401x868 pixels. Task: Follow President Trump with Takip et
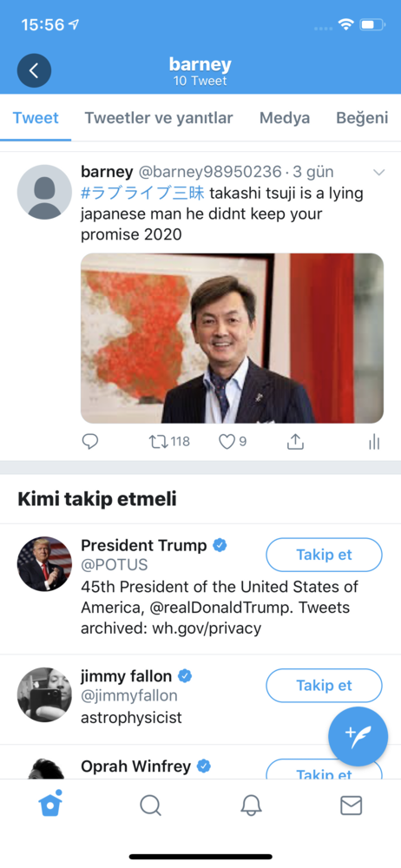(x=324, y=555)
